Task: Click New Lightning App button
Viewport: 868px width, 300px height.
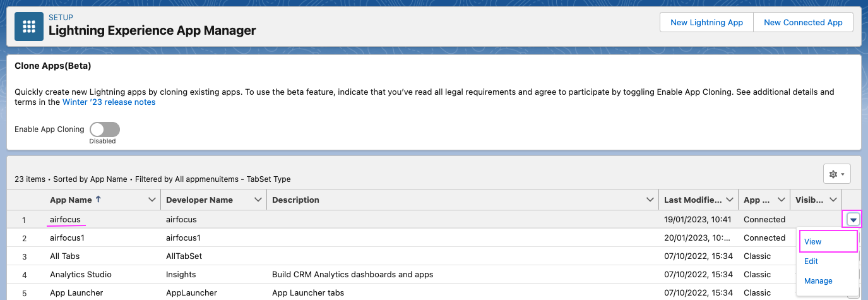Action: pyautogui.click(x=706, y=22)
